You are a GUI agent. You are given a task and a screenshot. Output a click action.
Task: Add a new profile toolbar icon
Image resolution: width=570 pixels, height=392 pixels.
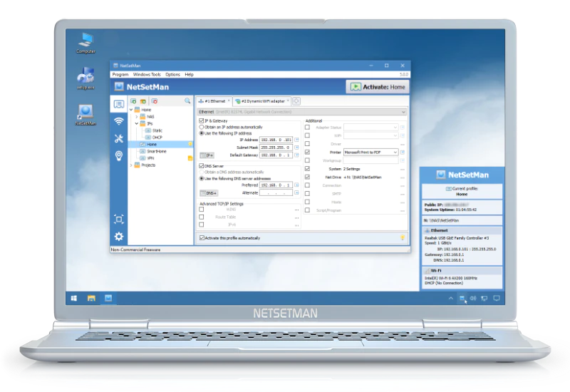tap(133, 101)
